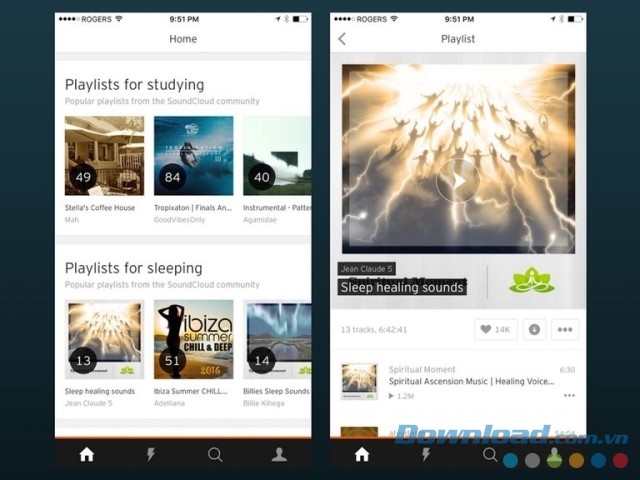Select 'Stella's Coffee House' title text
The image size is (640, 480).
point(100,208)
